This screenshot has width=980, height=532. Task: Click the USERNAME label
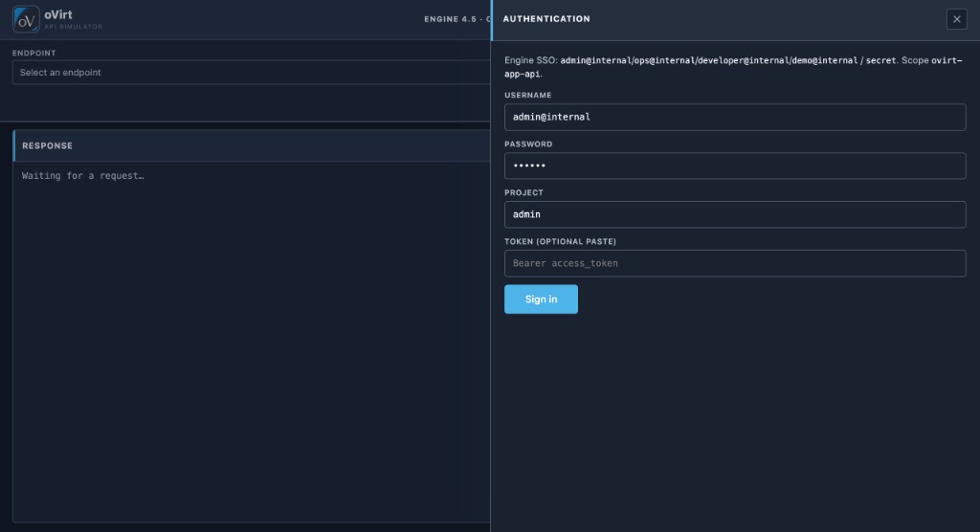tap(528, 95)
